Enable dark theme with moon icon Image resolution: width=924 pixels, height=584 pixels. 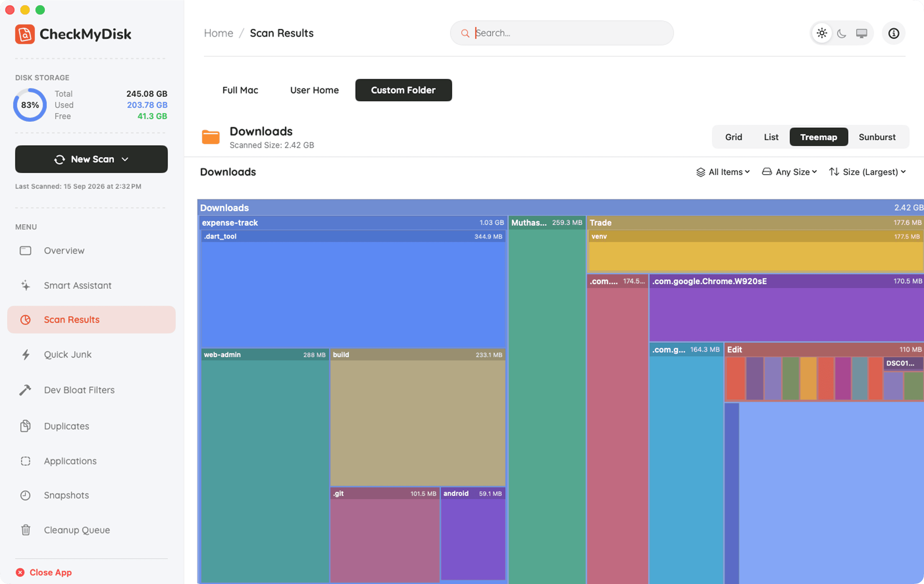[841, 33]
